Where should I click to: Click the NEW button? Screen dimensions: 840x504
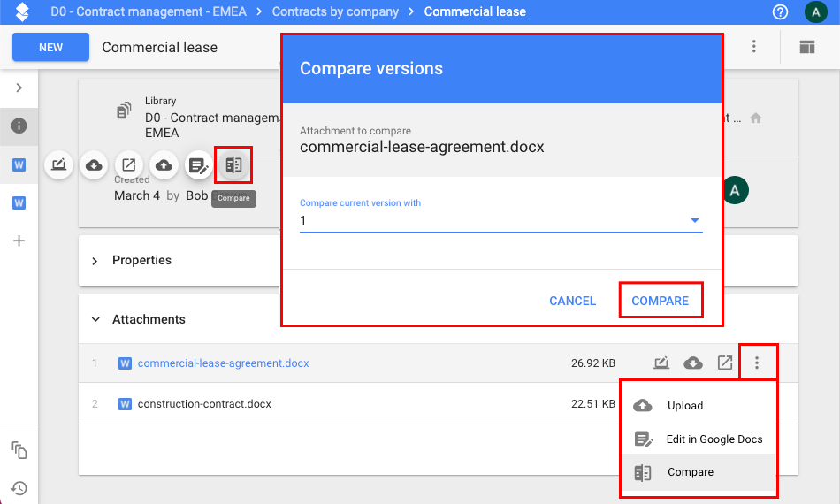coord(51,47)
